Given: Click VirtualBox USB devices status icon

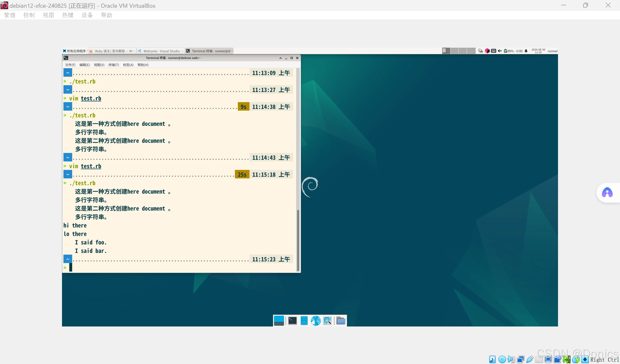Looking at the screenshot, I should pos(530,359).
